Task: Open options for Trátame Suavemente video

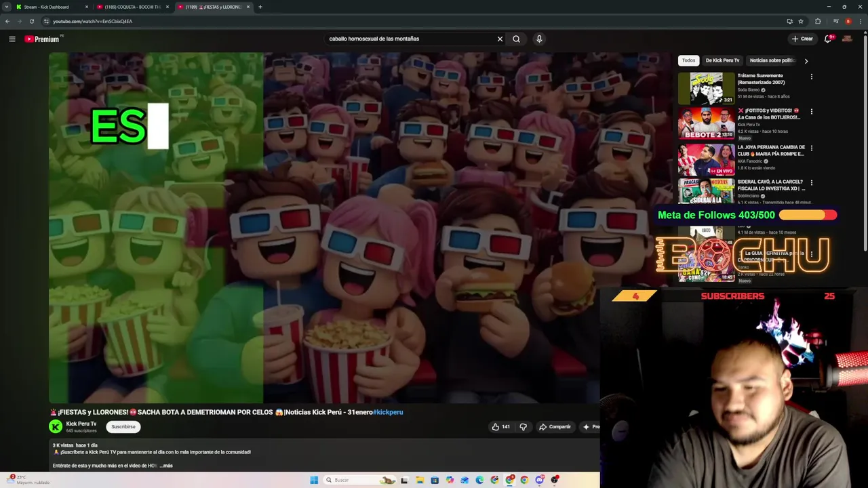Action: click(x=811, y=77)
